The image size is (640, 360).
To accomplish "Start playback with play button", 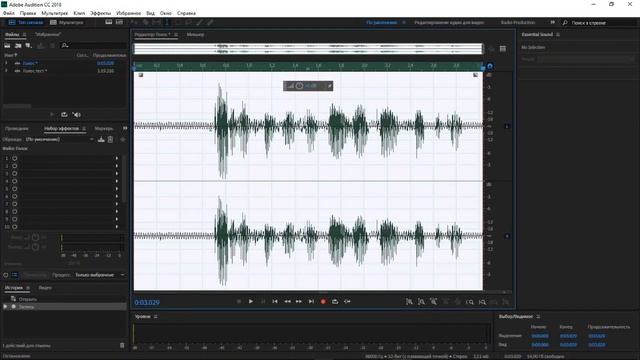I will coord(251,302).
